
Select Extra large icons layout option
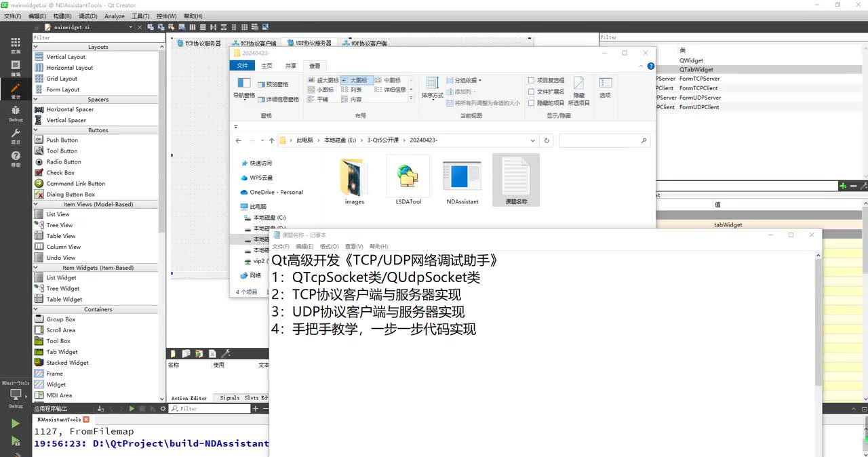pyautogui.click(x=323, y=80)
